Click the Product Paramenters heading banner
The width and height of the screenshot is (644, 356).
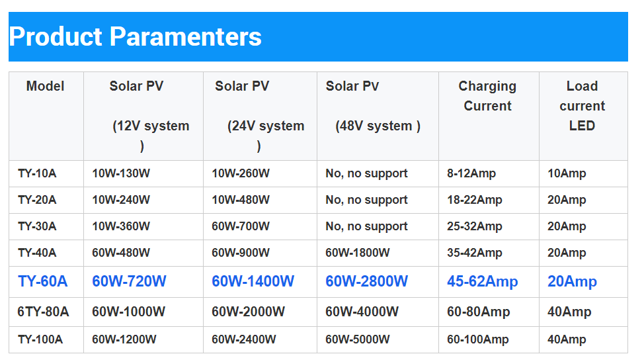pos(136,36)
